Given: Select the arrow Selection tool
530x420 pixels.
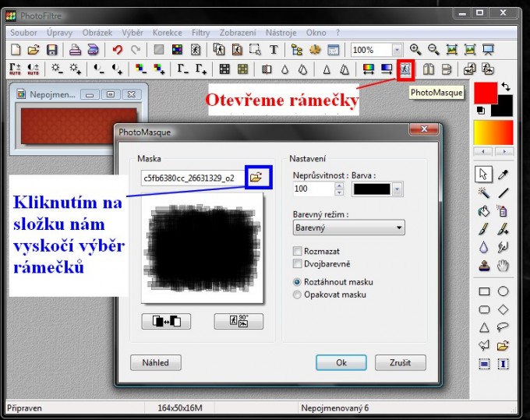Looking at the screenshot, I should [483, 175].
